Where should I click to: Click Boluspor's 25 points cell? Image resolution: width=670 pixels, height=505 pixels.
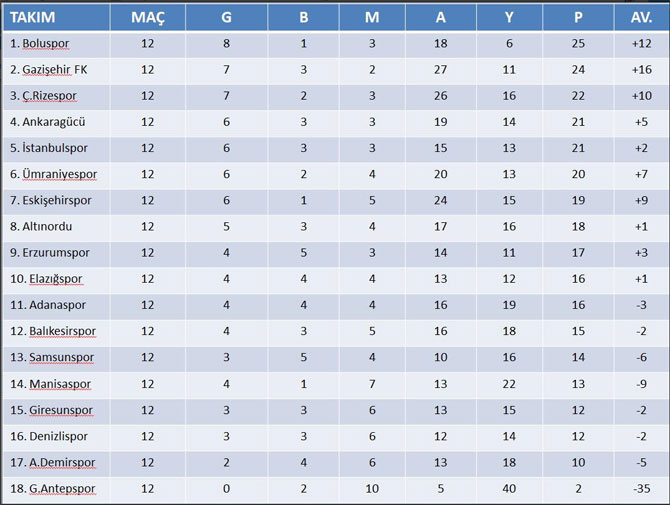coord(578,44)
